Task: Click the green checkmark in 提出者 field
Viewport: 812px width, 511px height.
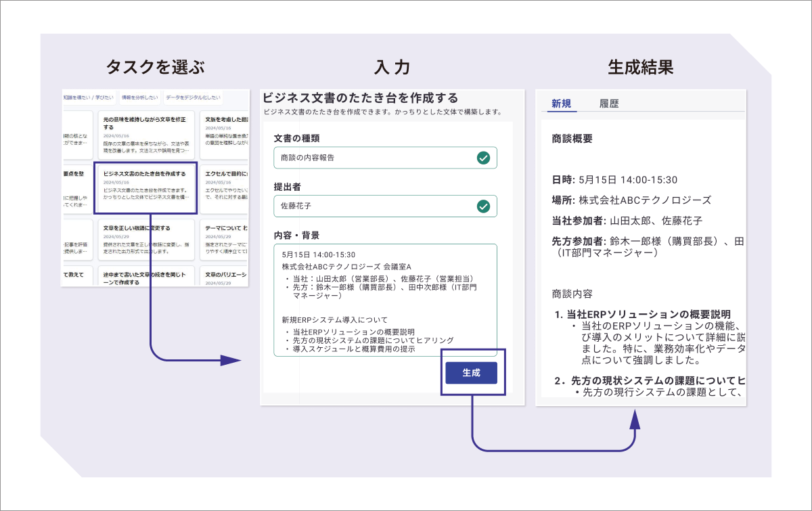Action: 483,206
